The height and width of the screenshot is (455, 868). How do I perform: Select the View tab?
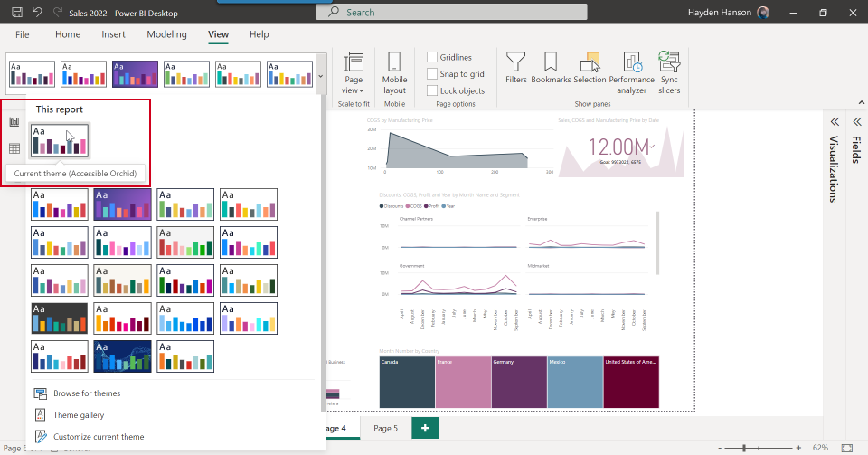point(218,34)
